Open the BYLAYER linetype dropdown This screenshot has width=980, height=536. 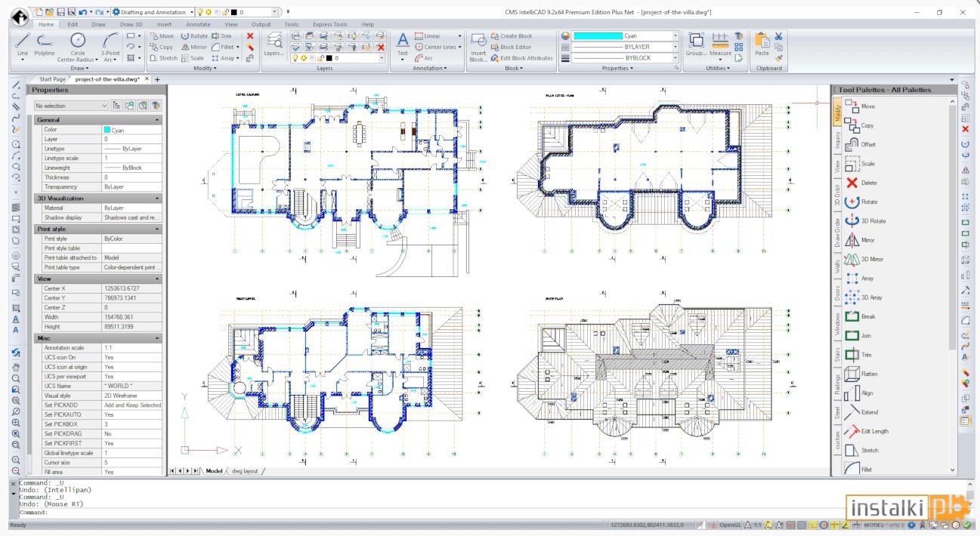(x=675, y=47)
